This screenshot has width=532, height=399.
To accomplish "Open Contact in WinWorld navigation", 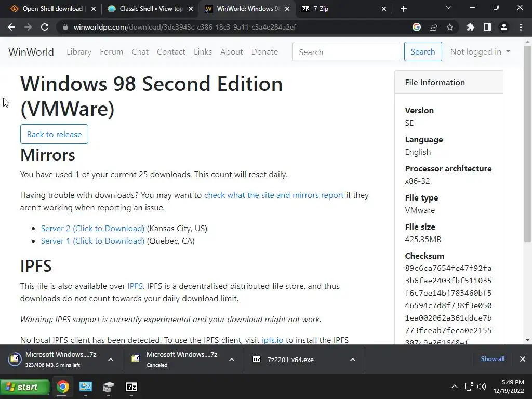I will 171,51.
